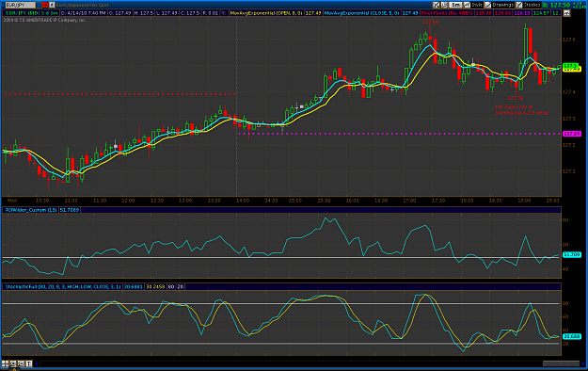Click the cyan RSI value tag 51.709
Viewport: 588px width, 371px height.
tap(572, 254)
